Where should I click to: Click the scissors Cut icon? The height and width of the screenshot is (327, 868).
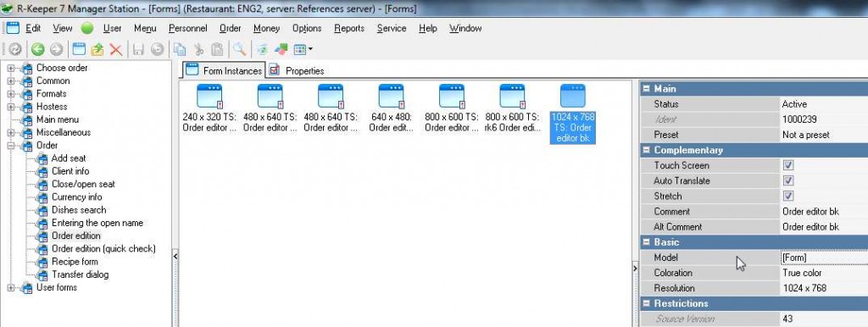point(198,49)
